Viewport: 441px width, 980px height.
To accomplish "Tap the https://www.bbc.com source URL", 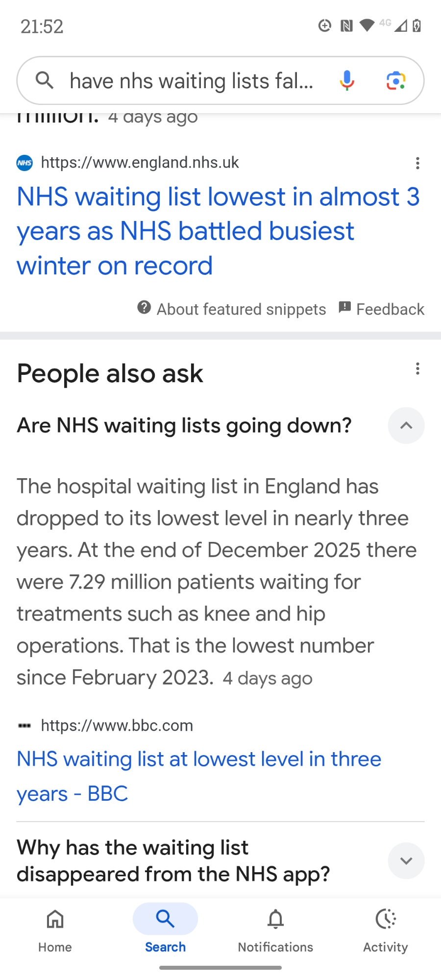I will tap(117, 725).
